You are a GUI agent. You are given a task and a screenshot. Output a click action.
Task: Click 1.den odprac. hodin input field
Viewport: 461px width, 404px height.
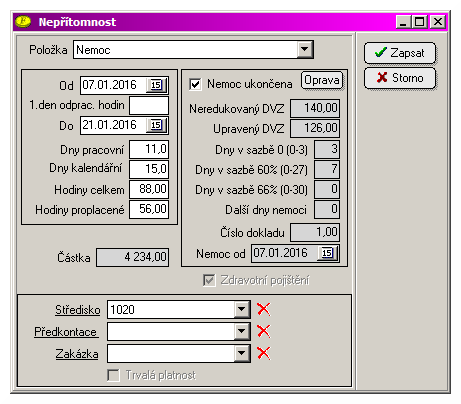click(x=149, y=105)
